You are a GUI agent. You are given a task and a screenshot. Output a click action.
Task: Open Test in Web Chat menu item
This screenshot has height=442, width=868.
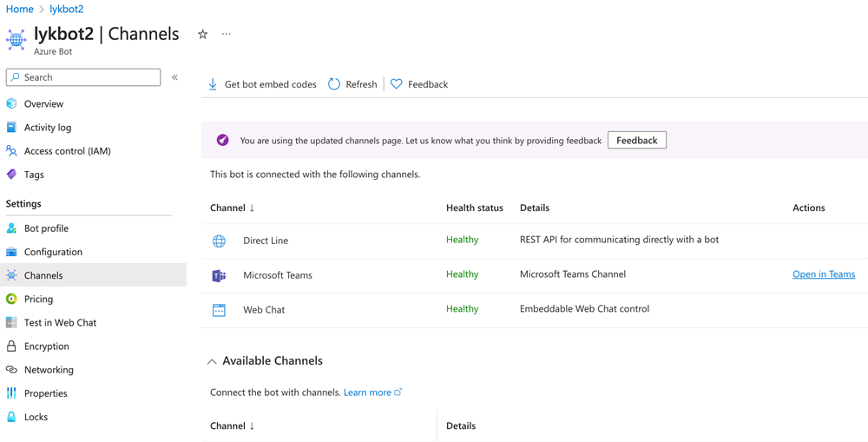[60, 322]
